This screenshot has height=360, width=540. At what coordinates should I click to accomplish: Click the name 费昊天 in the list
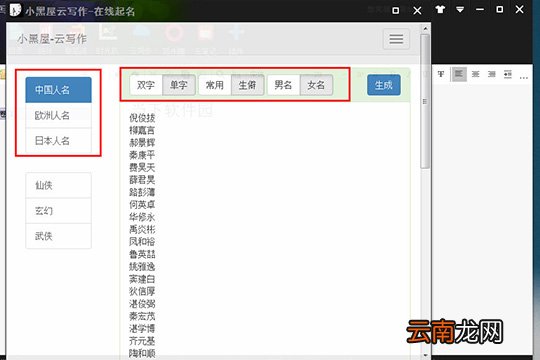(x=142, y=167)
